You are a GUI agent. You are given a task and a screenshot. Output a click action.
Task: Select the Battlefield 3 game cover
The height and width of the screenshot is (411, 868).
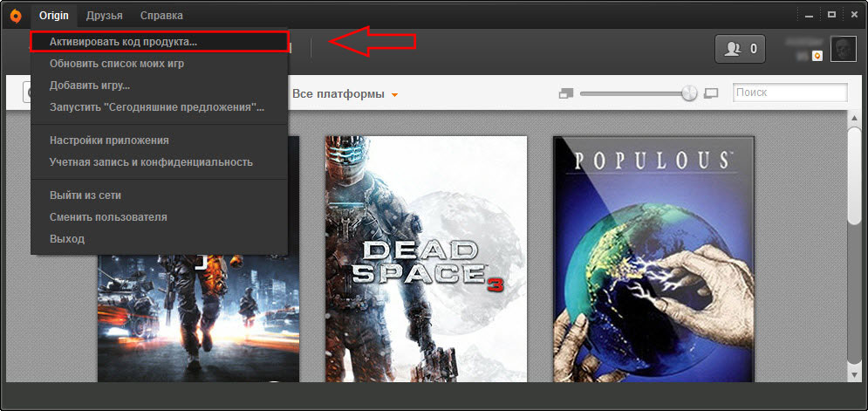point(198,319)
